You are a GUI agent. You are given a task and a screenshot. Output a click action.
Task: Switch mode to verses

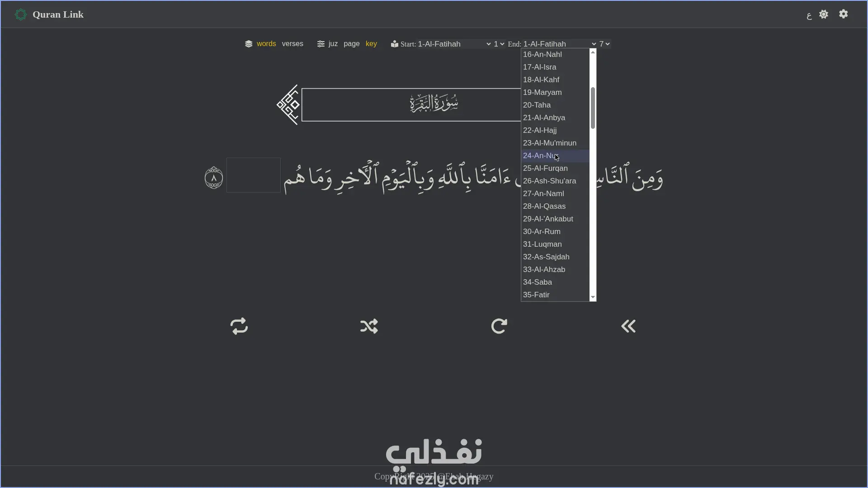[292, 44]
